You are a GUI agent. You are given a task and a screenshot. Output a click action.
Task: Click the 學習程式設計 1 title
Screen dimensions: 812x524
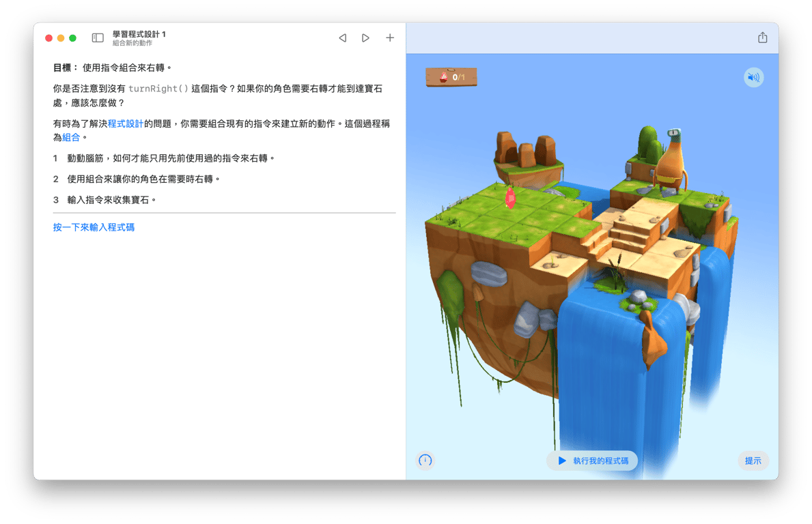tap(139, 34)
